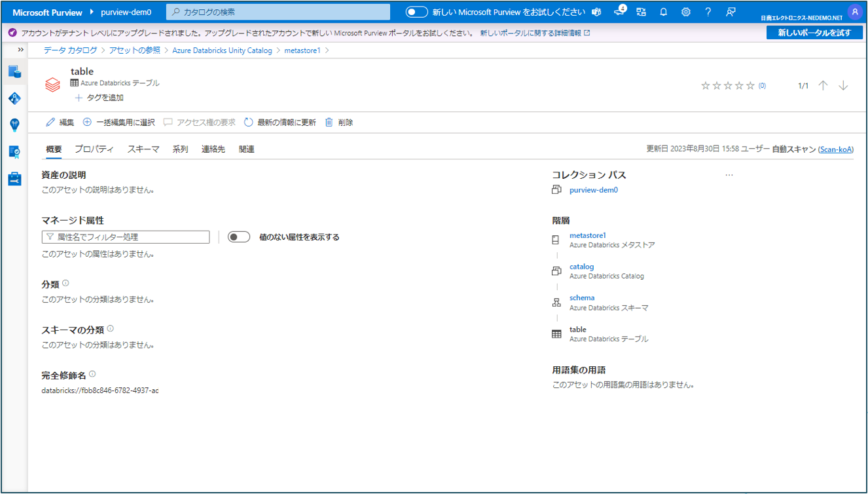Open the collection path ellipsis menu
Viewport: 868px width, 494px height.
pyautogui.click(x=729, y=175)
